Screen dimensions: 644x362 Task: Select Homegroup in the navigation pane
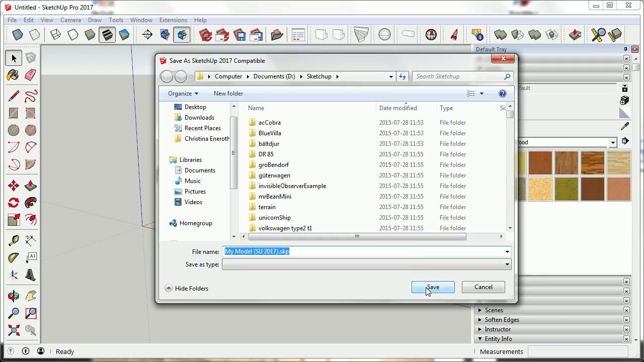196,223
